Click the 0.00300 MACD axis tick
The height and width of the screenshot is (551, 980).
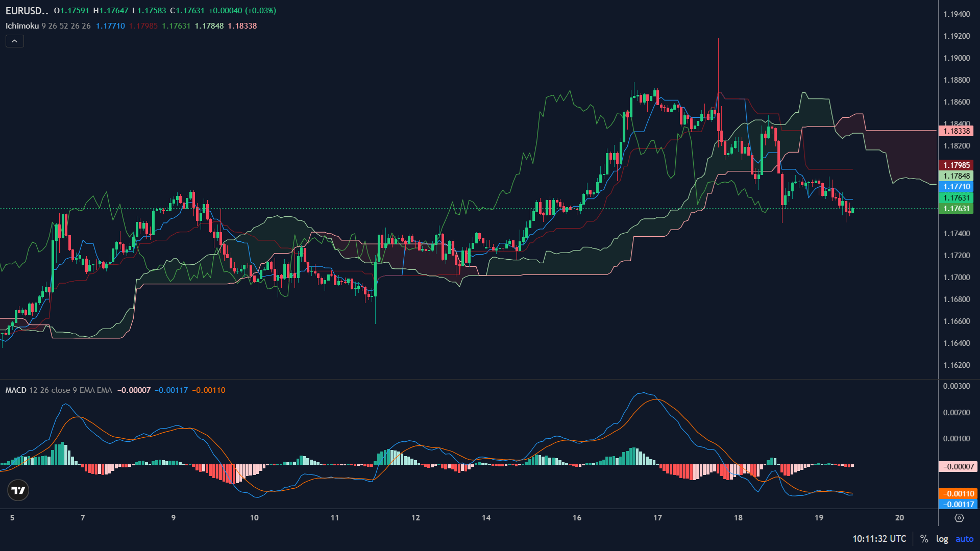click(x=957, y=386)
